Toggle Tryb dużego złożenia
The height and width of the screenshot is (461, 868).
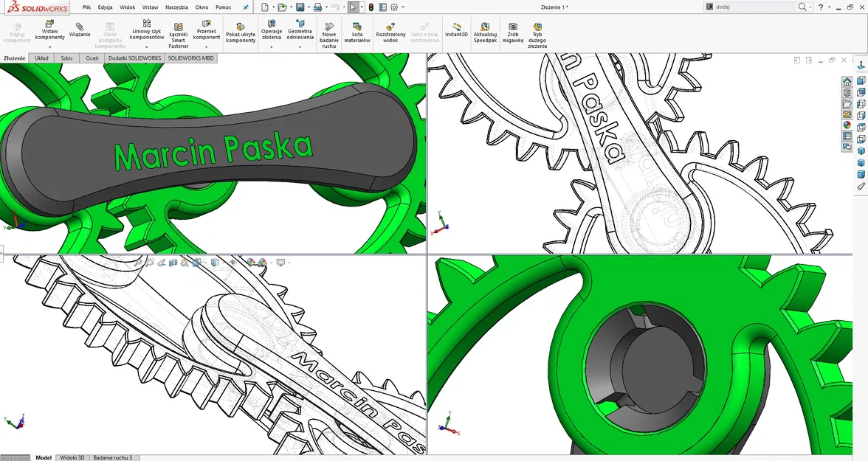tap(537, 31)
